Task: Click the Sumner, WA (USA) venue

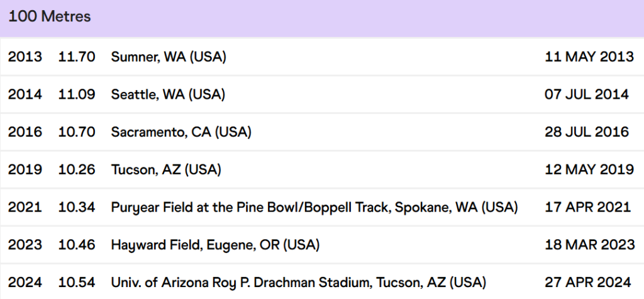Action: (x=169, y=57)
